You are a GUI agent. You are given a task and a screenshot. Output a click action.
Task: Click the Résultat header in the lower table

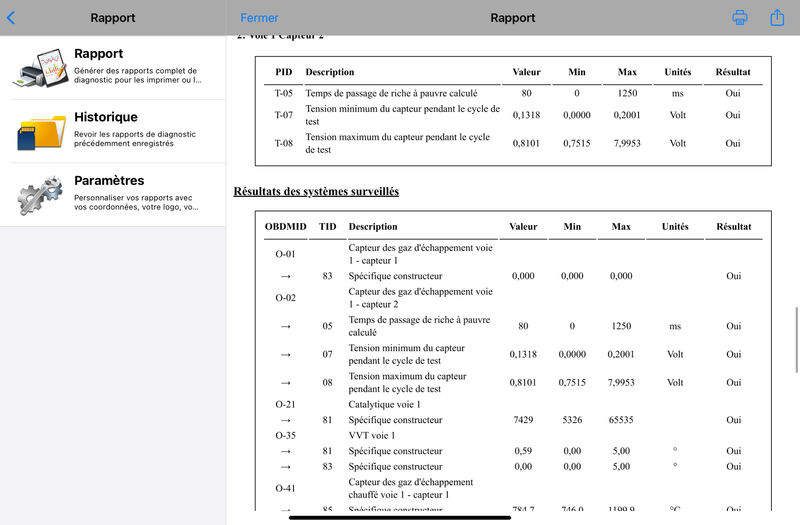(x=734, y=227)
